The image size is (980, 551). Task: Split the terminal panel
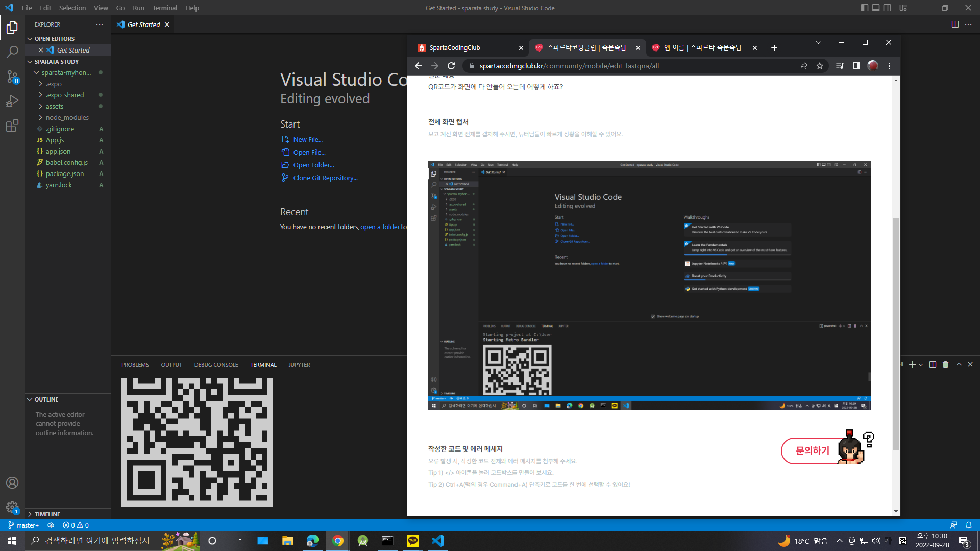pos(933,364)
